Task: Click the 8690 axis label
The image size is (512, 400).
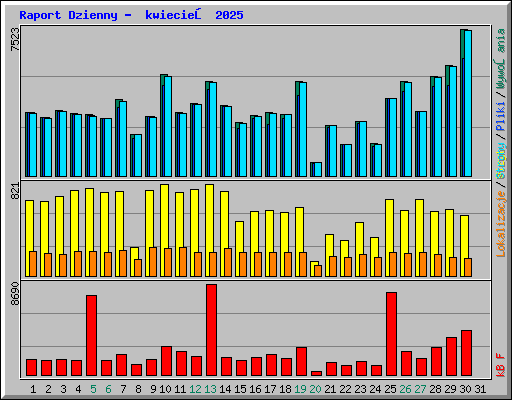Action: point(15,293)
